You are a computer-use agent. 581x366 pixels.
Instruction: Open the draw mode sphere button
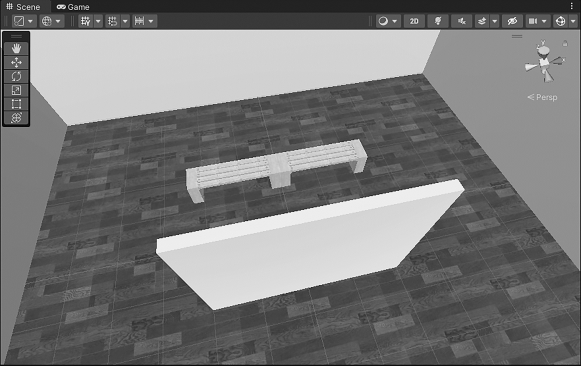[x=384, y=21]
